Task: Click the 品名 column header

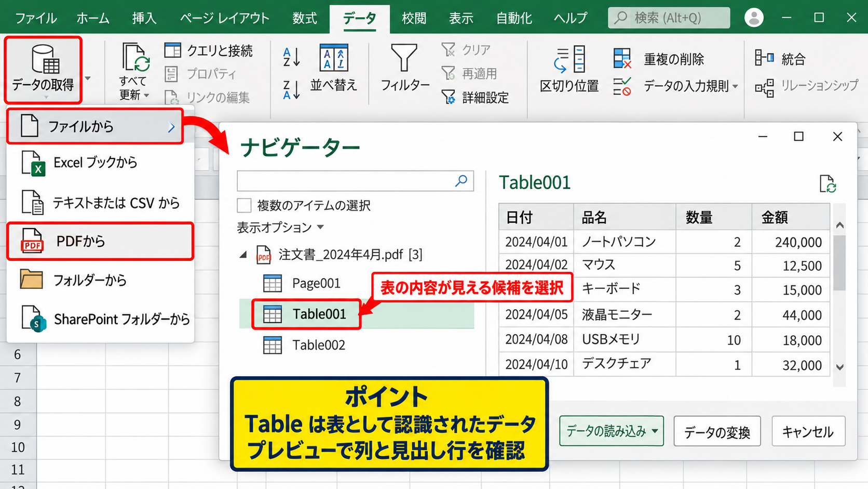Action: pyautogui.click(x=625, y=217)
